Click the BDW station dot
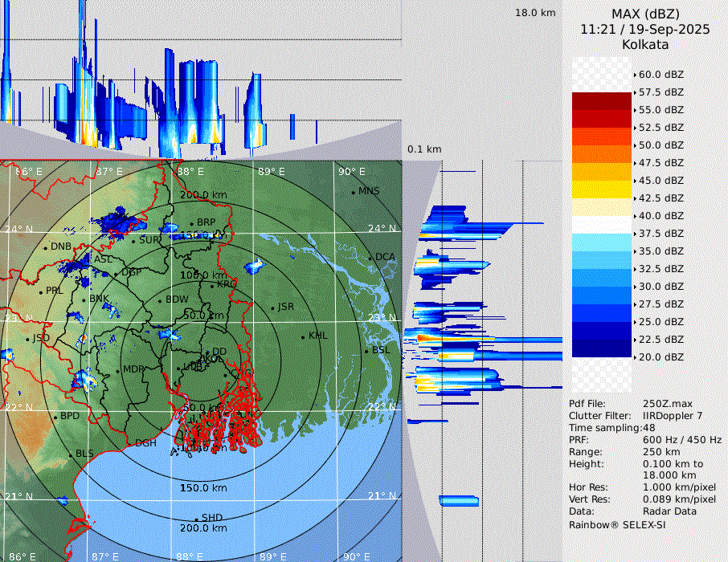The height and width of the screenshot is (562, 728). (x=160, y=300)
